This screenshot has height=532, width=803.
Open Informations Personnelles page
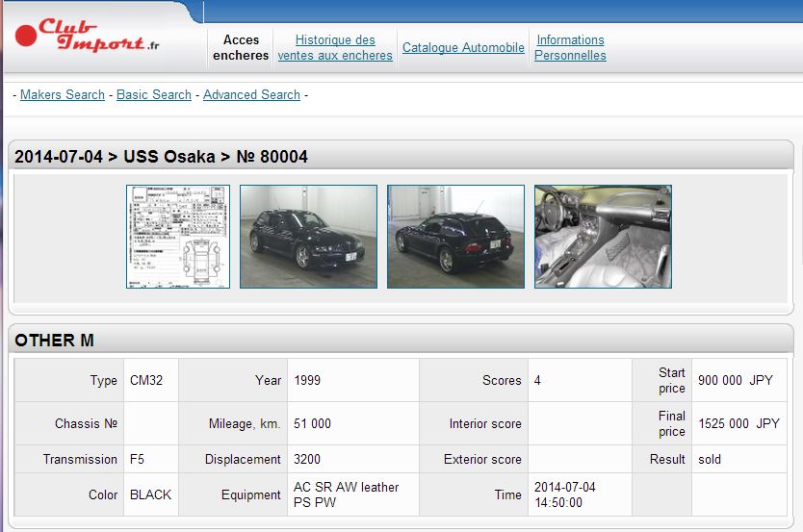click(x=570, y=47)
